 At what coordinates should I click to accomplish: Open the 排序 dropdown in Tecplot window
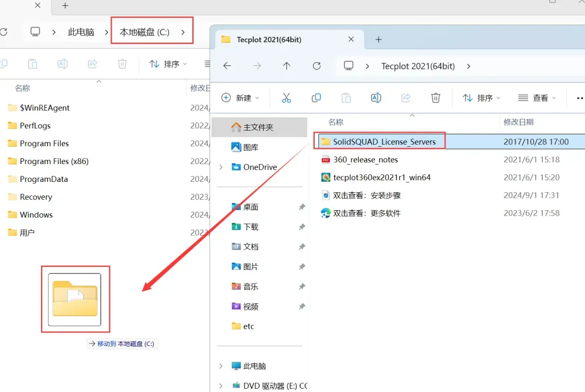[x=482, y=98]
